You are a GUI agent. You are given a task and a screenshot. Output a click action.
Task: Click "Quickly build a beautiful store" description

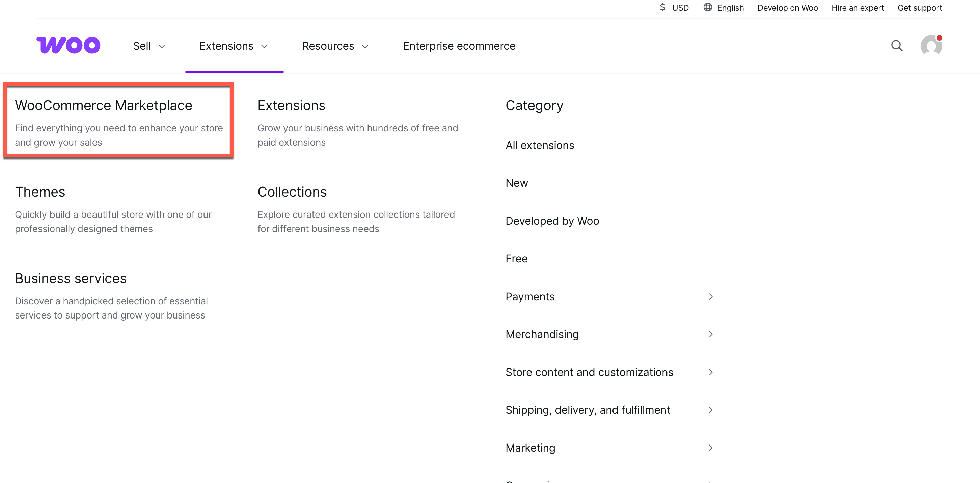[x=113, y=222]
